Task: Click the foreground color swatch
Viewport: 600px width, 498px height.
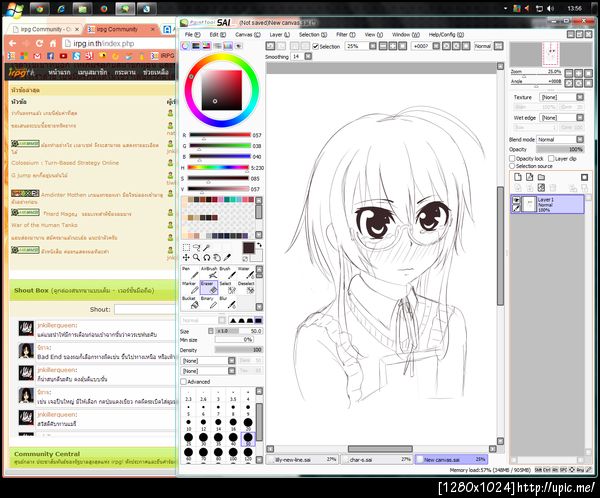Action: (x=248, y=248)
